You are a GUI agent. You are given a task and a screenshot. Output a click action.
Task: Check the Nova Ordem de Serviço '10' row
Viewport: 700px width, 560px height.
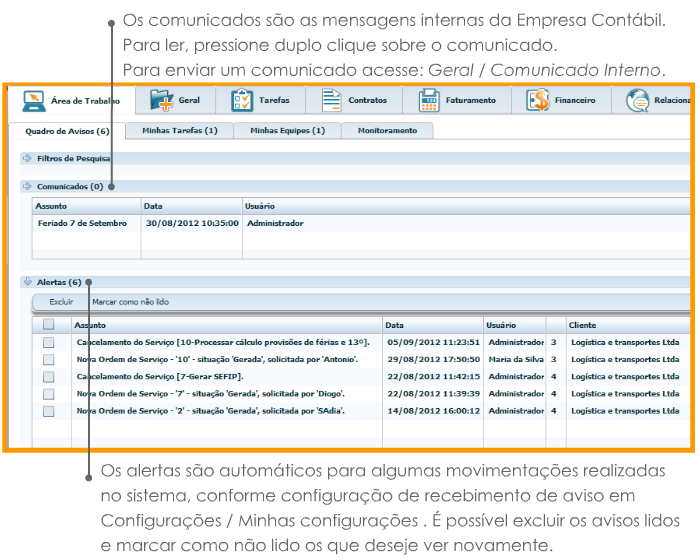pyautogui.click(x=49, y=359)
